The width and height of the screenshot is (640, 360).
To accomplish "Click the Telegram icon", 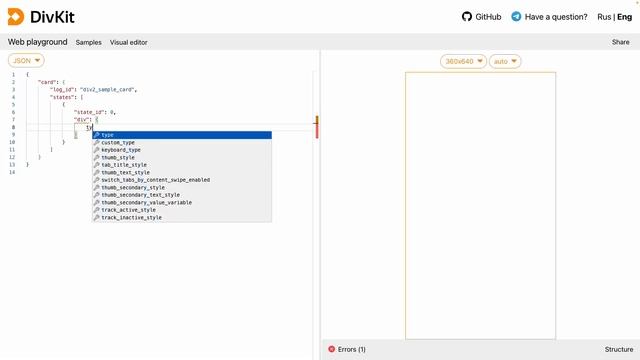I will [516, 17].
